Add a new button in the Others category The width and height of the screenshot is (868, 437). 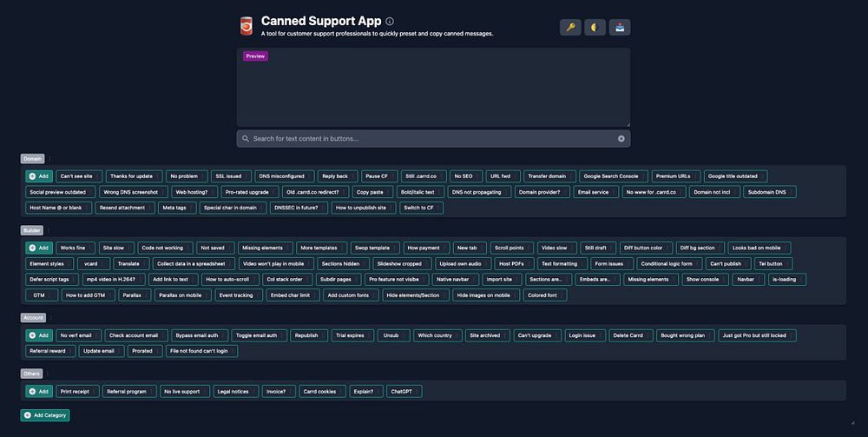pos(39,391)
